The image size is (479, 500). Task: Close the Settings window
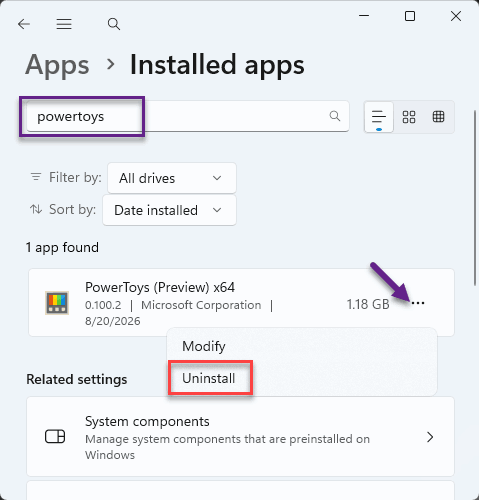[456, 16]
